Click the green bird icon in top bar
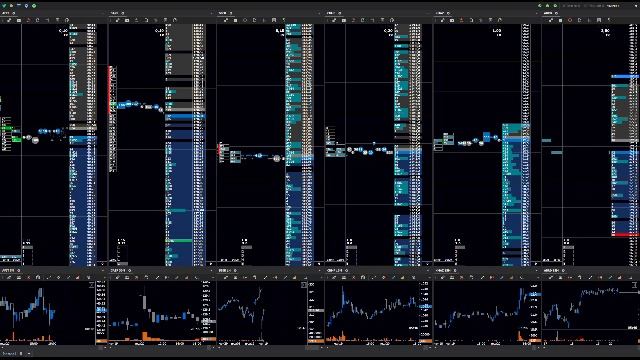The width and height of the screenshot is (640, 360). click(4, 6)
